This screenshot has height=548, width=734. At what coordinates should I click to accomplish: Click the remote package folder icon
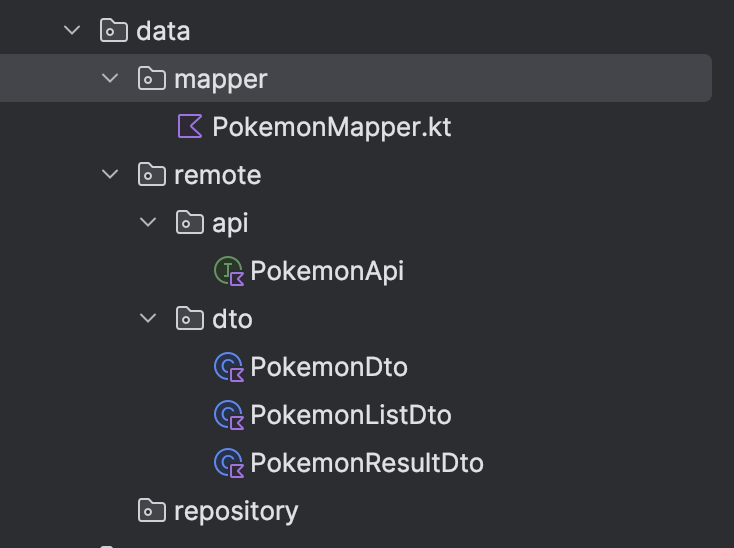point(152,175)
